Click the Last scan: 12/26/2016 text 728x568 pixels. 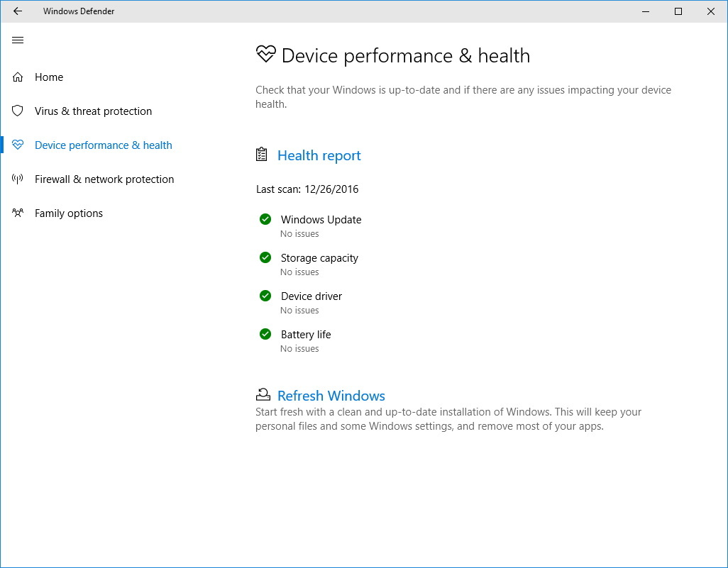tap(307, 189)
